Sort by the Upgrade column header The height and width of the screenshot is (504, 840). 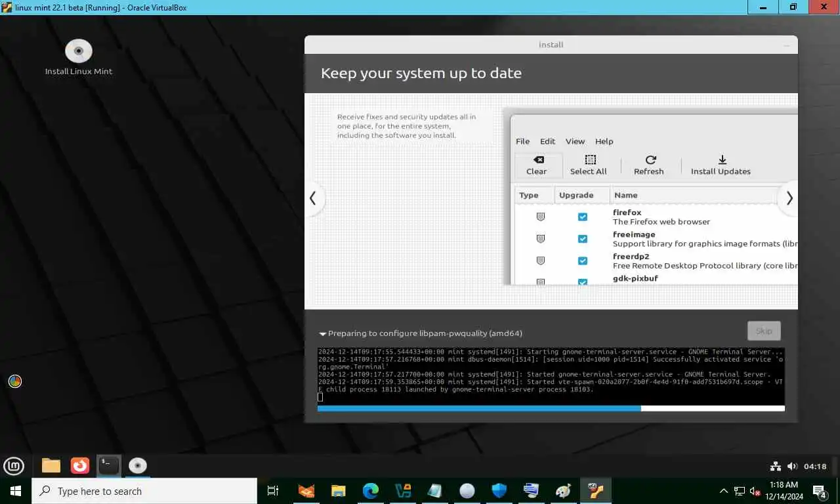(x=581, y=195)
